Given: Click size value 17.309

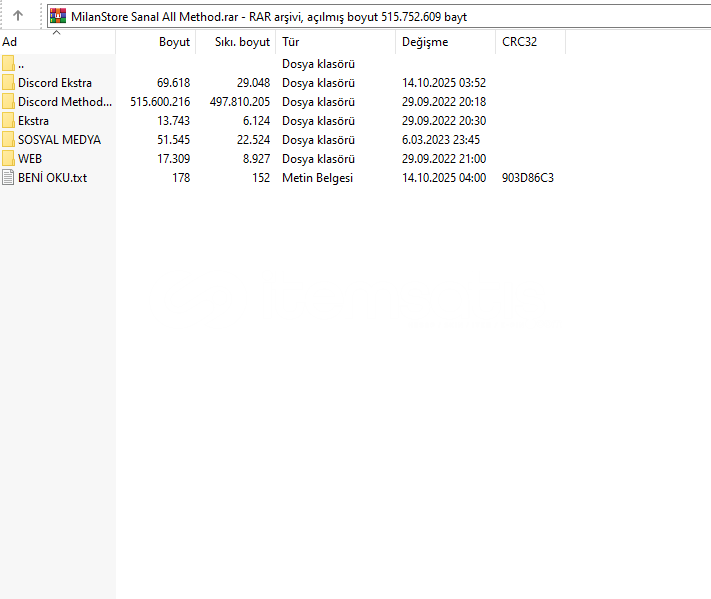Looking at the screenshot, I should [x=174, y=159].
